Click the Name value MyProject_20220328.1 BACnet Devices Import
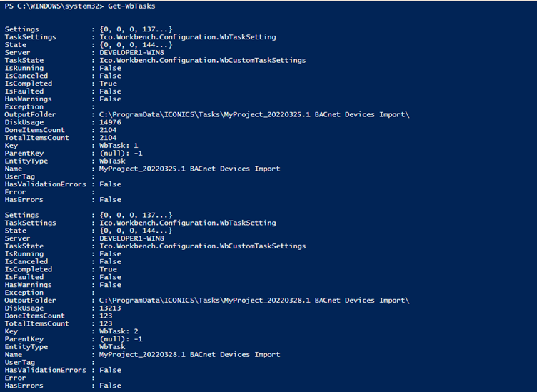The image size is (537, 392). click(x=189, y=354)
